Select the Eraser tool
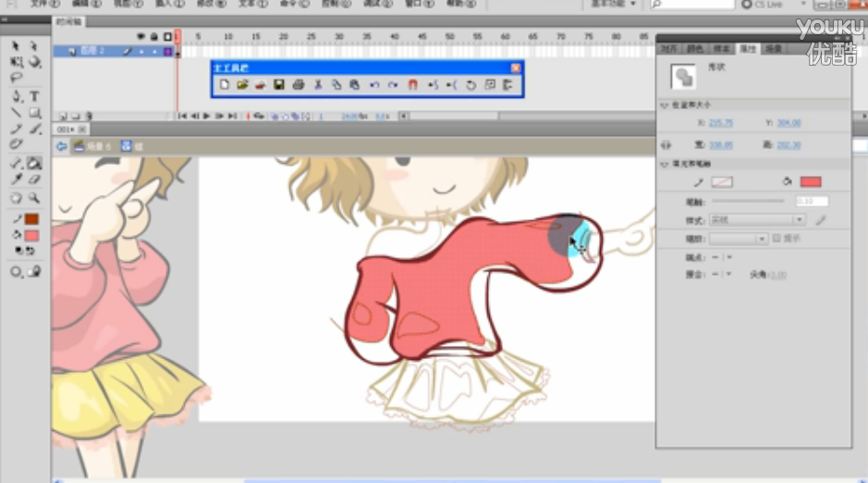The image size is (868, 483). point(35,180)
